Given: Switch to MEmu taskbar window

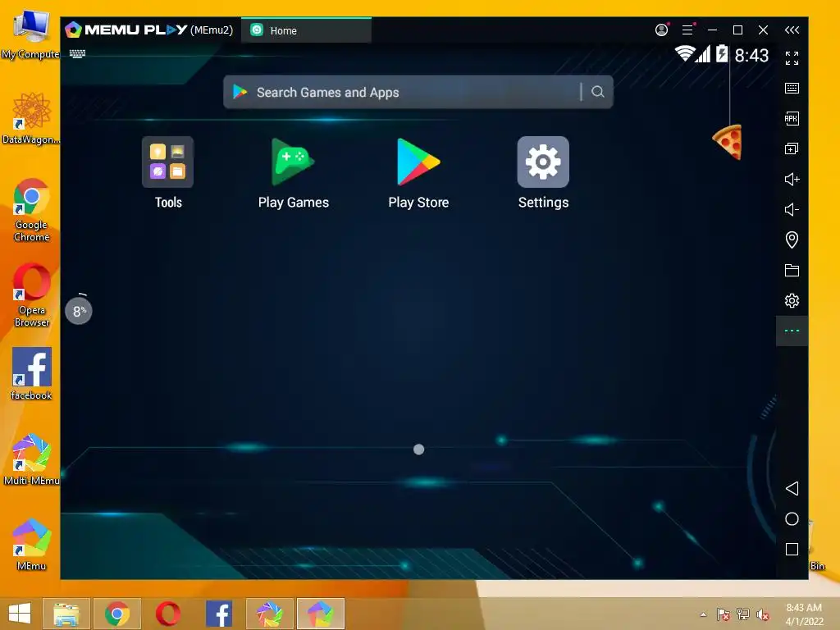Looking at the screenshot, I should pos(321,614).
